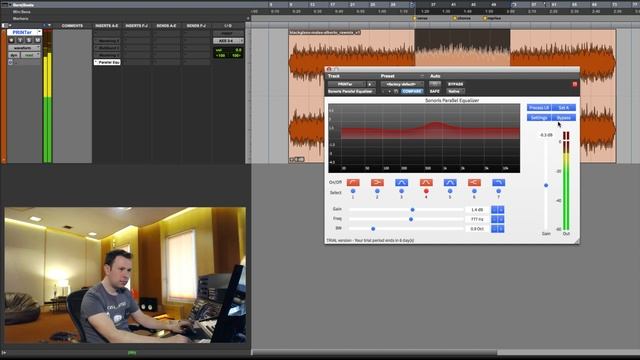Select EQ band 1 radio button
Viewport: 640px width, 360px height.
click(x=353, y=191)
